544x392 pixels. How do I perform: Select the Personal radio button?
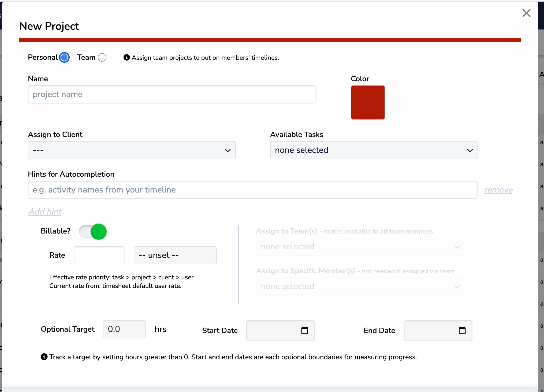[x=64, y=57]
